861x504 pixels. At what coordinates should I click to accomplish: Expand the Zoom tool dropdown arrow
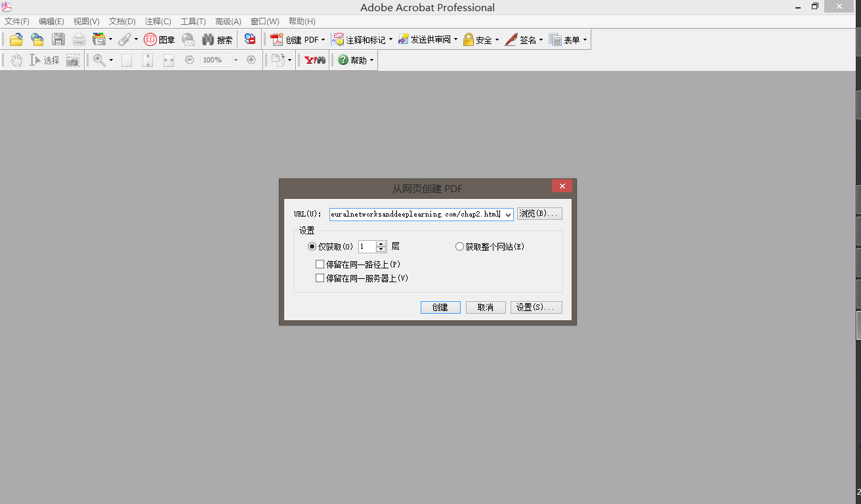point(111,60)
